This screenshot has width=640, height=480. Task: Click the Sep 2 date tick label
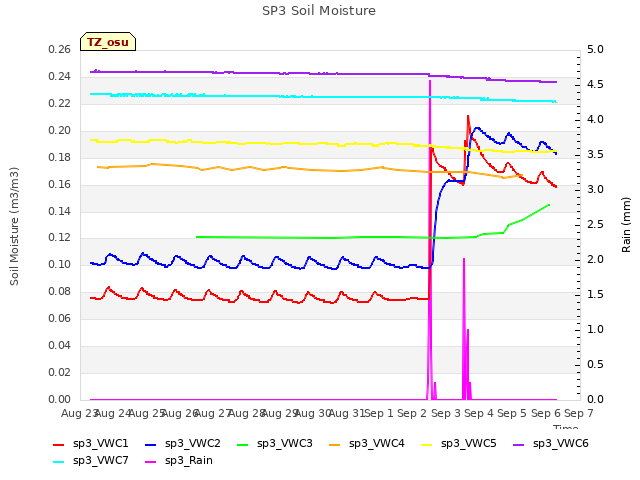(412, 413)
